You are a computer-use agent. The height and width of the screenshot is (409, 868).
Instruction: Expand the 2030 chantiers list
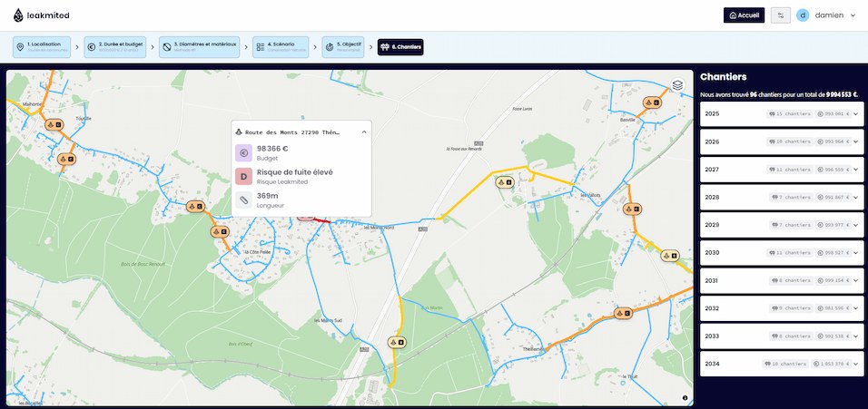pos(855,253)
